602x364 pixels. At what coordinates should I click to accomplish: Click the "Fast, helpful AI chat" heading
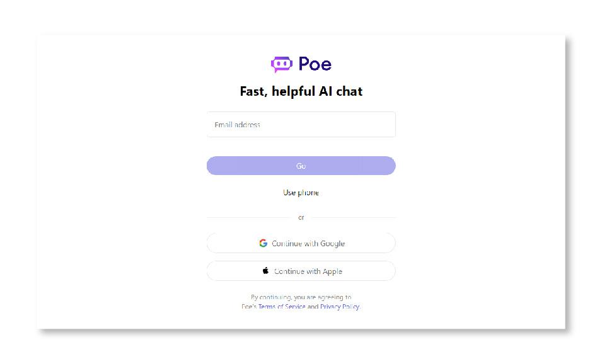pos(301,91)
